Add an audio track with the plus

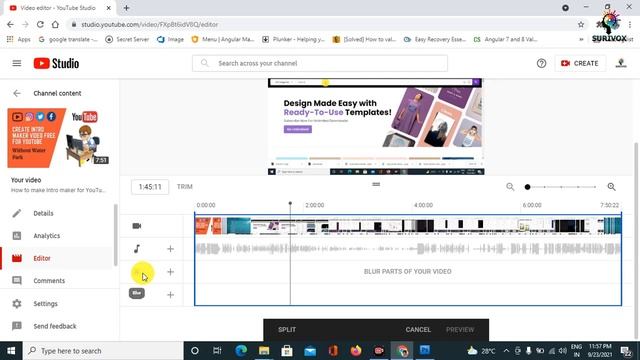coord(170,249)
